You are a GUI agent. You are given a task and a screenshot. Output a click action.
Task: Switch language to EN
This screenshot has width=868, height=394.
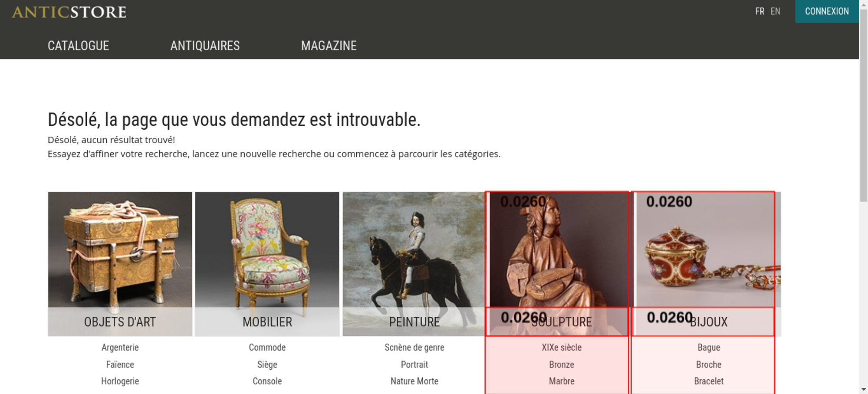[x=775, y=11]
